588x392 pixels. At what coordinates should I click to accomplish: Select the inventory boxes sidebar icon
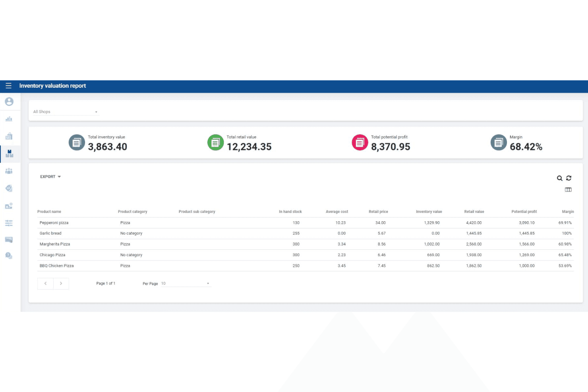[x=9, y=153]
